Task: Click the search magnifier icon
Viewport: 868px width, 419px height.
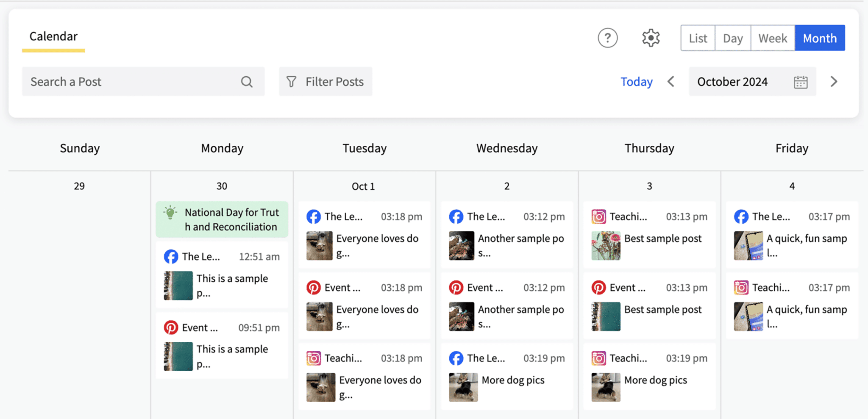Action: click(247, 82)
